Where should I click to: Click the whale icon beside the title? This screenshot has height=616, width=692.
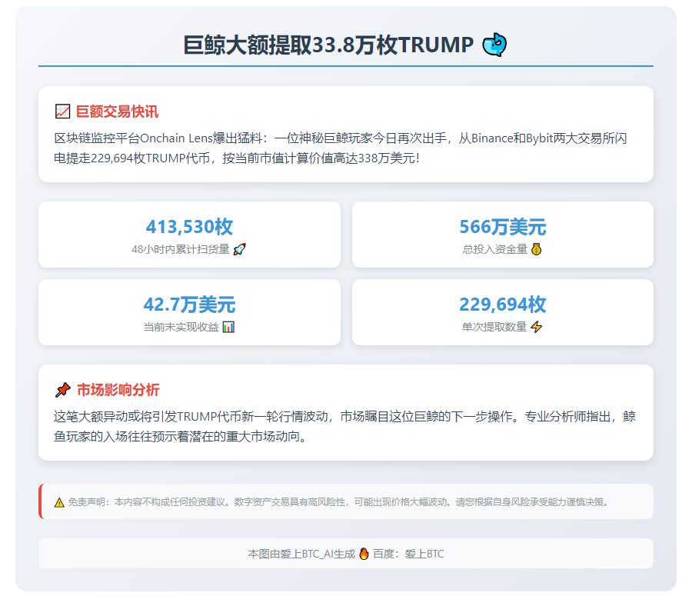pyautogui.click(x=495, y=45)
